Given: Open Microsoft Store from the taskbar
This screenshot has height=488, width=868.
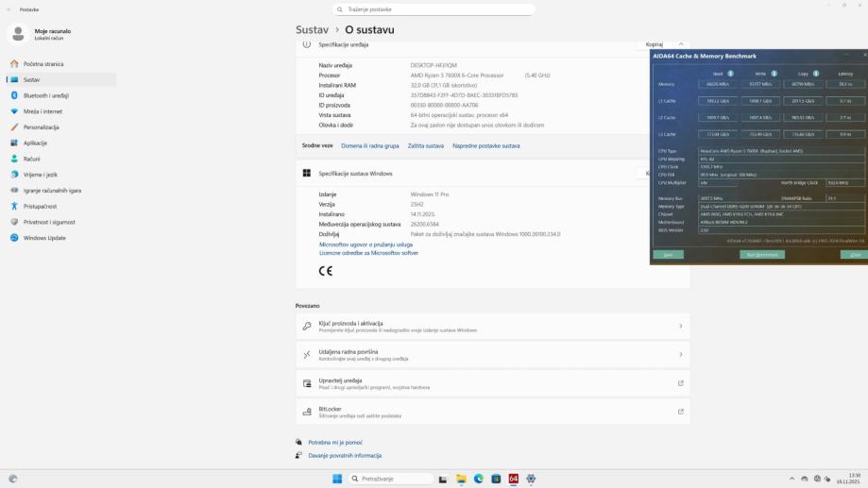Looking at the screenshot, I should [x=496, y=479].
